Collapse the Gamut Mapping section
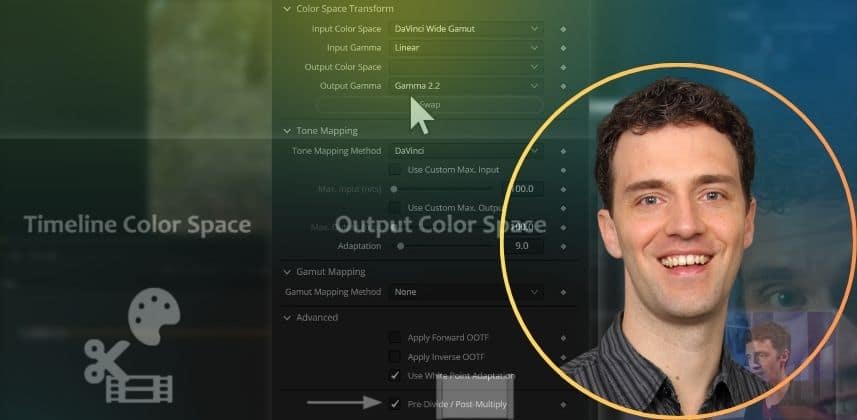 point(287,272)
